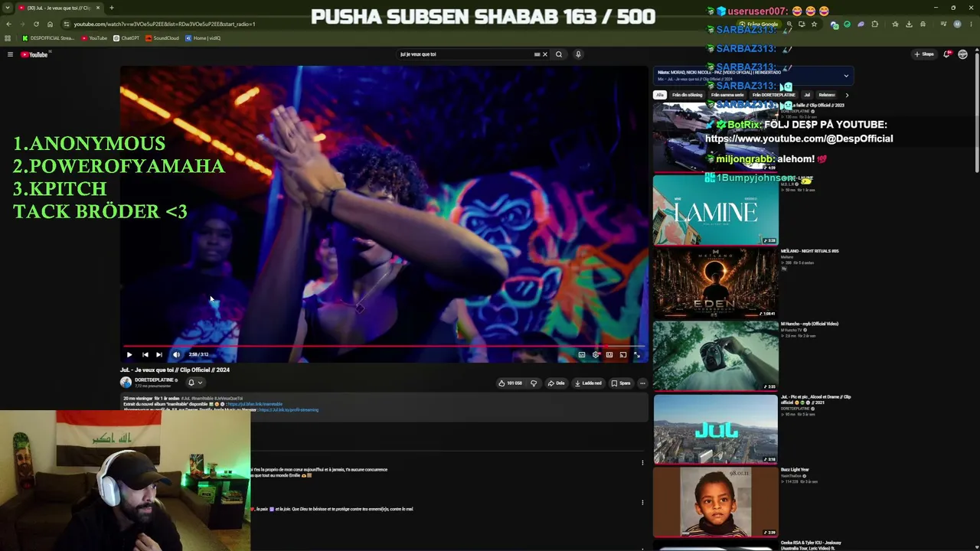This screenshot has width=980, height=551.
Task: Open options for the second comment
Action: (642, 503)
